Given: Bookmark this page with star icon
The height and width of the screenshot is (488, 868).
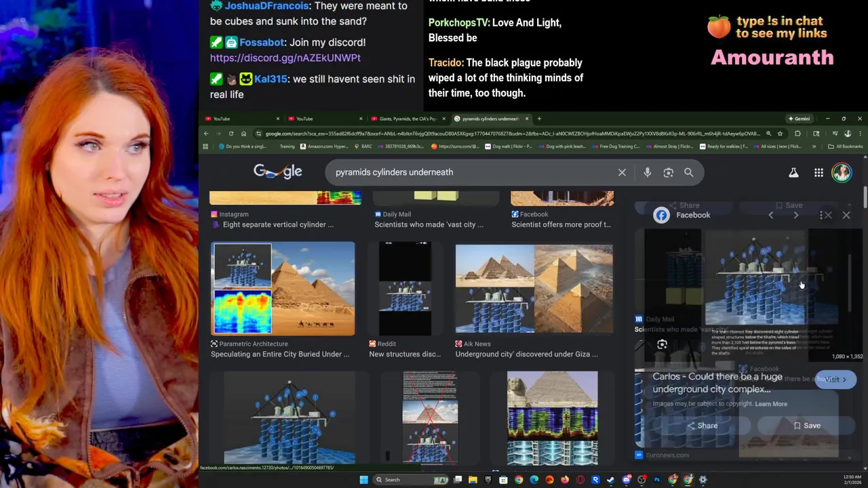Looking at the screenshot, I should (780, 134).
